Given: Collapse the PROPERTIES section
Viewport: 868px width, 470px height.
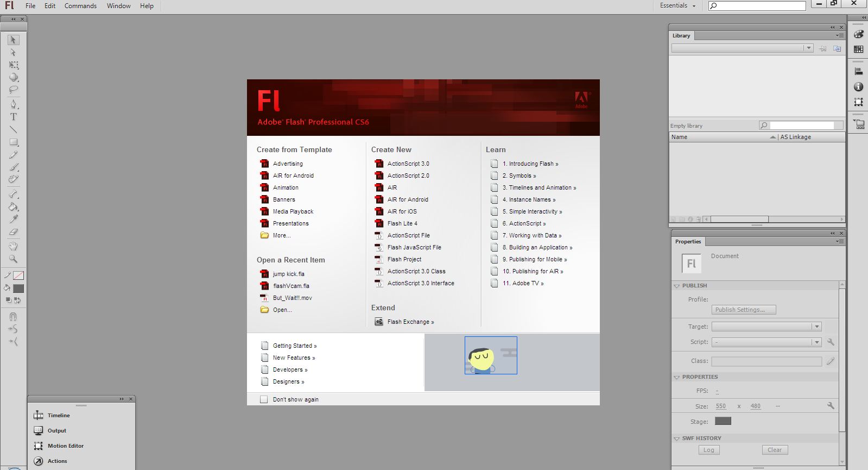Looking at the screenshot, I should (677, 377).
